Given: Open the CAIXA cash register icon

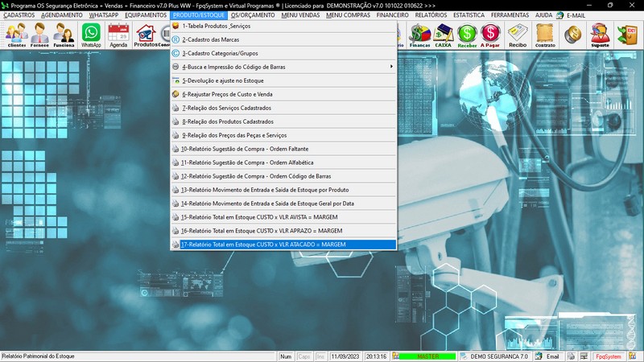Looking at the screenshot, I should [443, 35].
